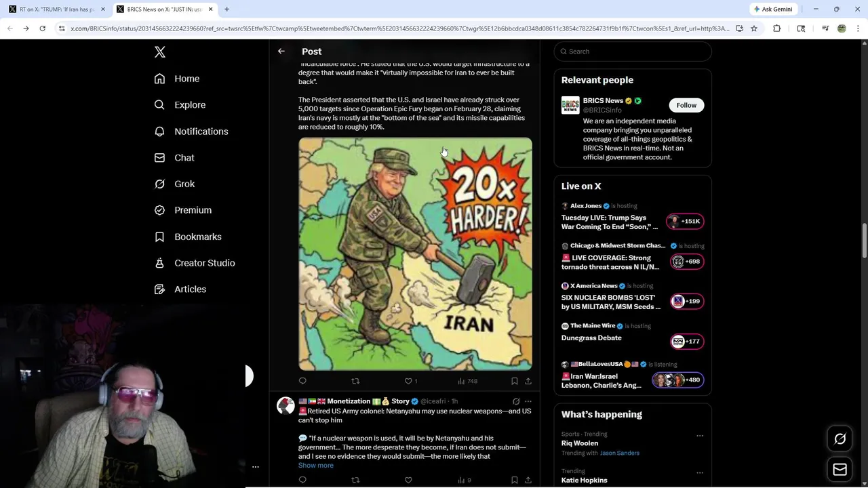Click the X logo in sidebar

click(x=160, y=52)
